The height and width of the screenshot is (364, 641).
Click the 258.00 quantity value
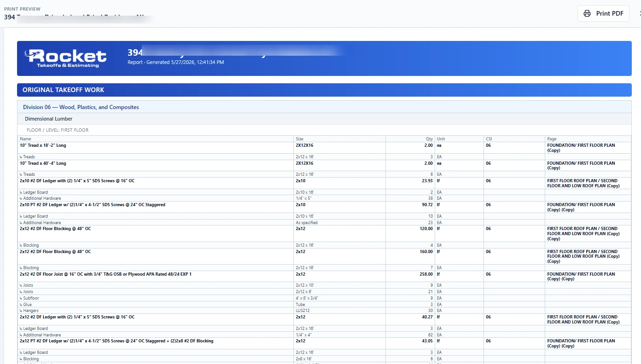click(x=426, y=274)
